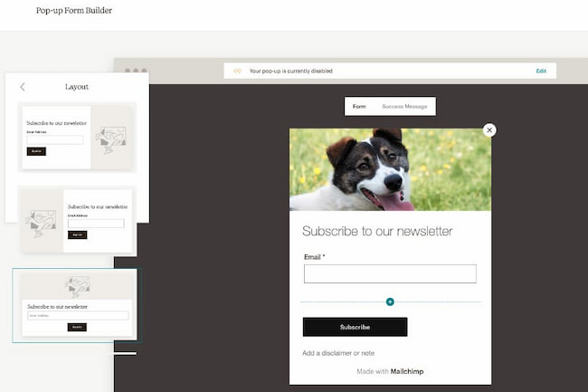Open the Form tab
This screenshot has height=392, width=588.
pyautogui.click(x=359, y=107)
